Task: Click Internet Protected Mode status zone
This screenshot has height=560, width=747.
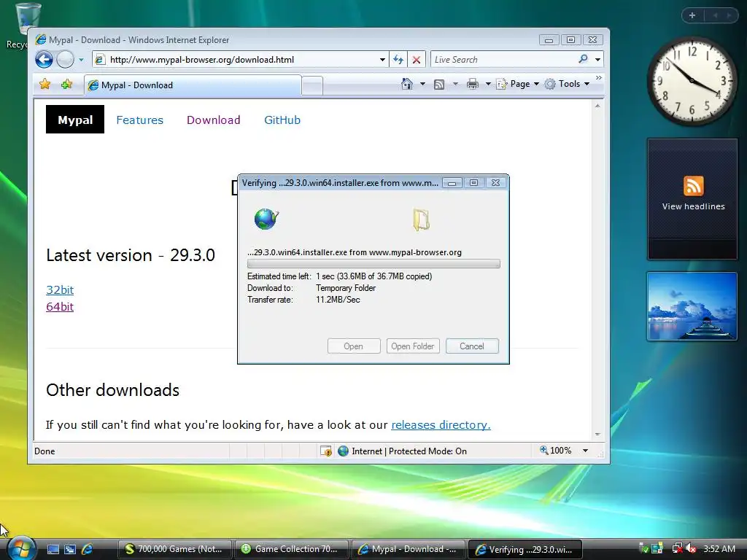Action: point(403,451)
